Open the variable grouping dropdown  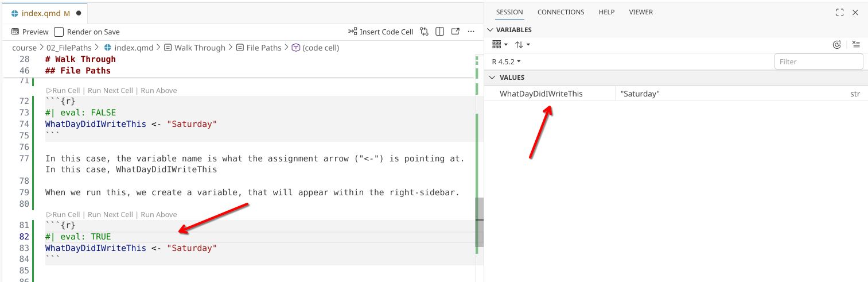click(500, 45)
